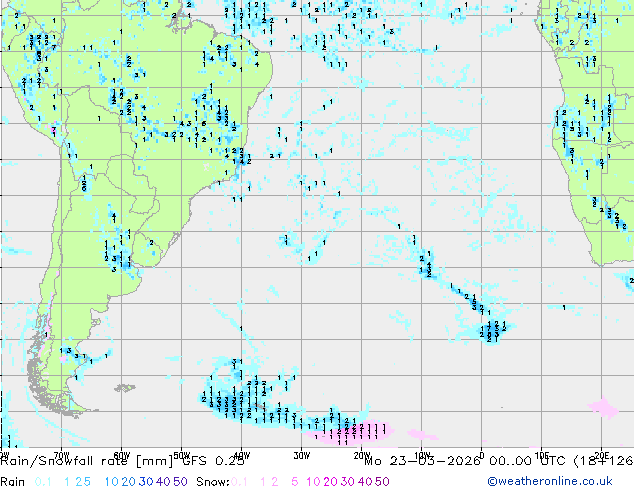Select the rain legend value 20

click(x=129, y=482)
